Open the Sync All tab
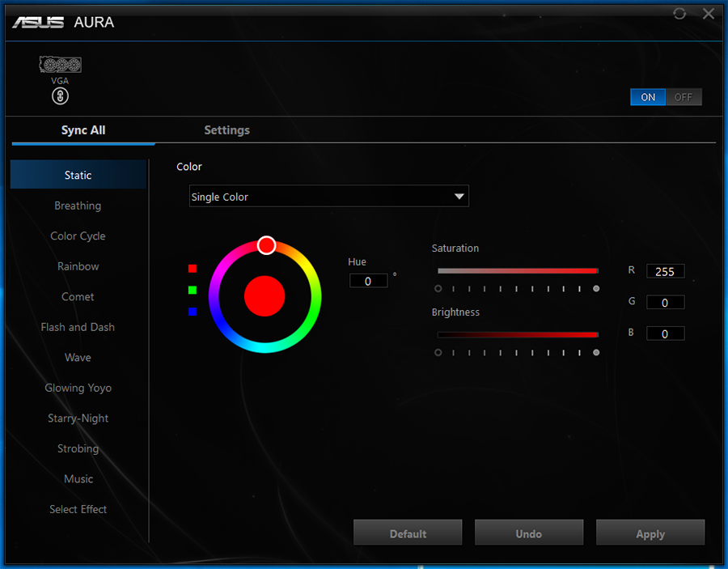This screenshot has height=569, width=728. point(83,130)
